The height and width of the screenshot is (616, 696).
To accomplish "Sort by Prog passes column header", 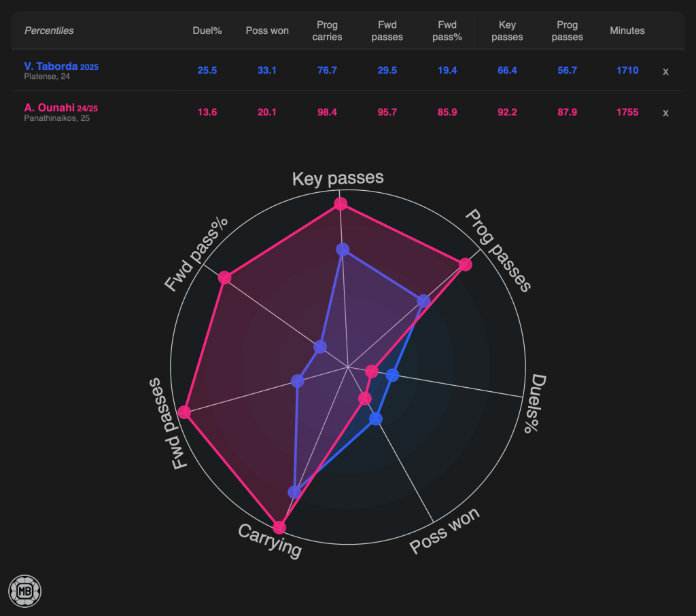I will tap(568, 31).
